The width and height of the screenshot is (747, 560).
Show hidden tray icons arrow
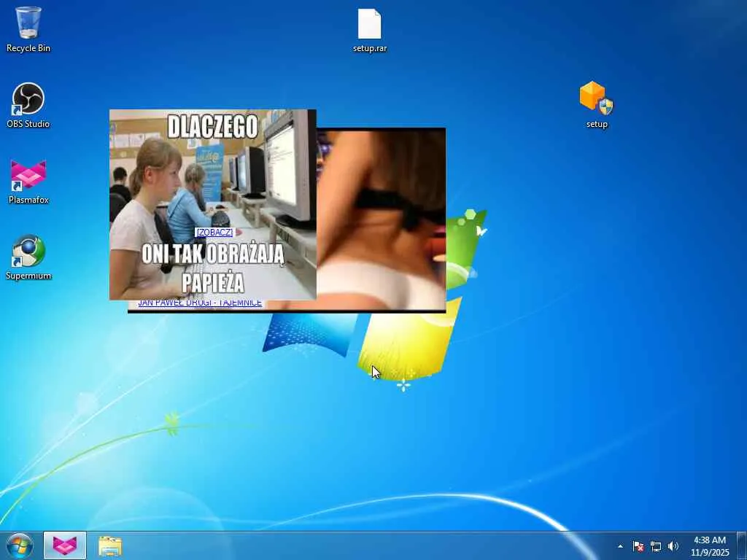coord(620,546)
